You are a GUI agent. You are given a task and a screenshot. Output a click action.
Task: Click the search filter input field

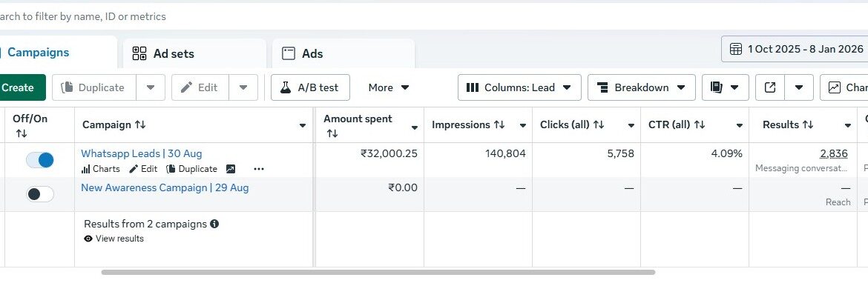(x=434, y=16)
